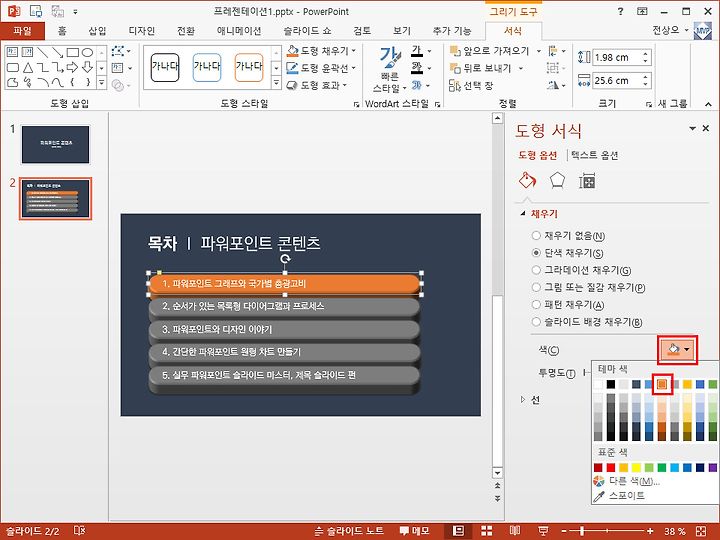The image size is (720, 540).
Task: Open WordArt Styles dialog launcher
Action: (437, 104)
